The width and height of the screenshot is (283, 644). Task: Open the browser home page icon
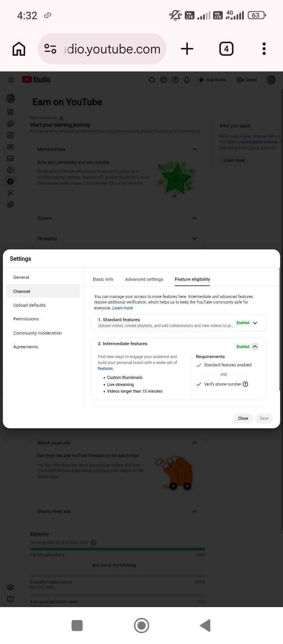click(19, 49)
